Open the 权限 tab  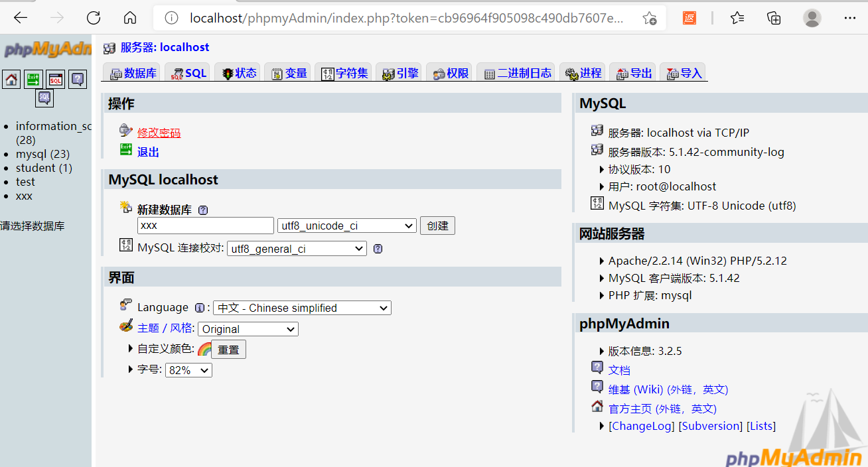(450, 73)
